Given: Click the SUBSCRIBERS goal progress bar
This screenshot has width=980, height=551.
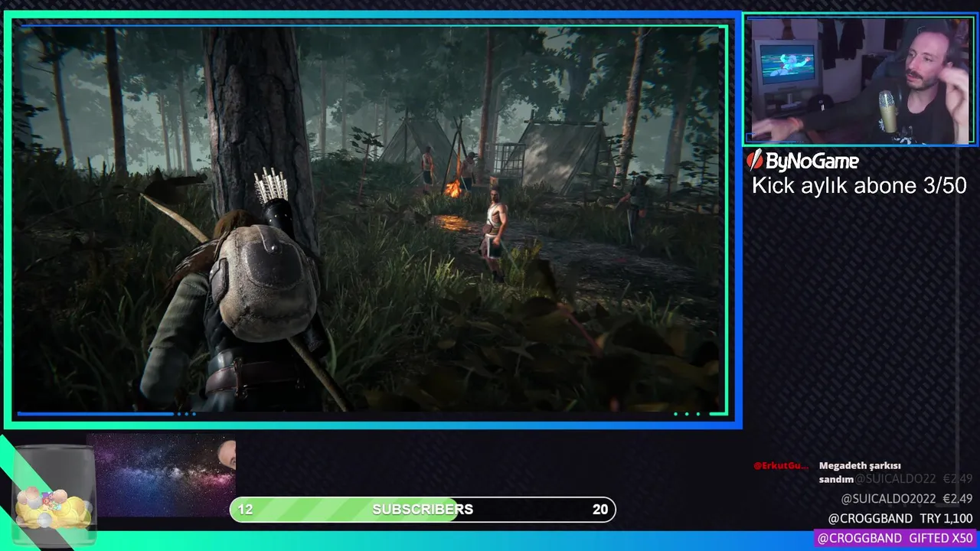Looking at the screenshot, I should pyautogui.click(x=423, y=510).
